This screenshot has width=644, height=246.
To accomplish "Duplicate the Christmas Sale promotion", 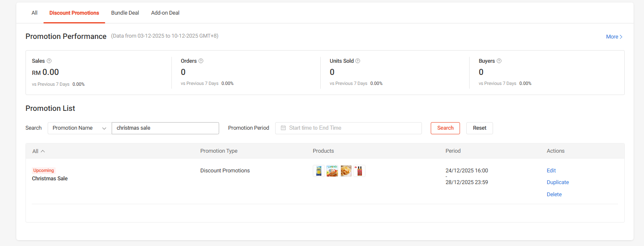I will click(x=558, y=182).
